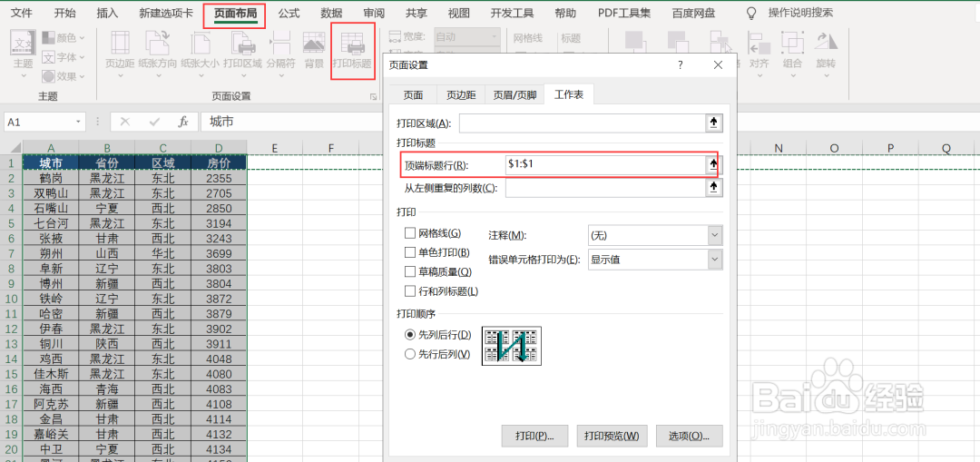The image size is (980, 462).
Task: Click cell containing 2850
Action: point(219,208)
